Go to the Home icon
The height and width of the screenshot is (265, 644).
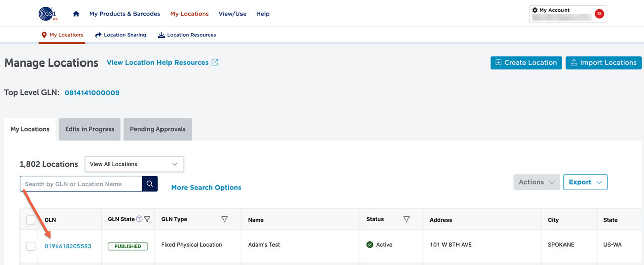(x=76, y=14)
